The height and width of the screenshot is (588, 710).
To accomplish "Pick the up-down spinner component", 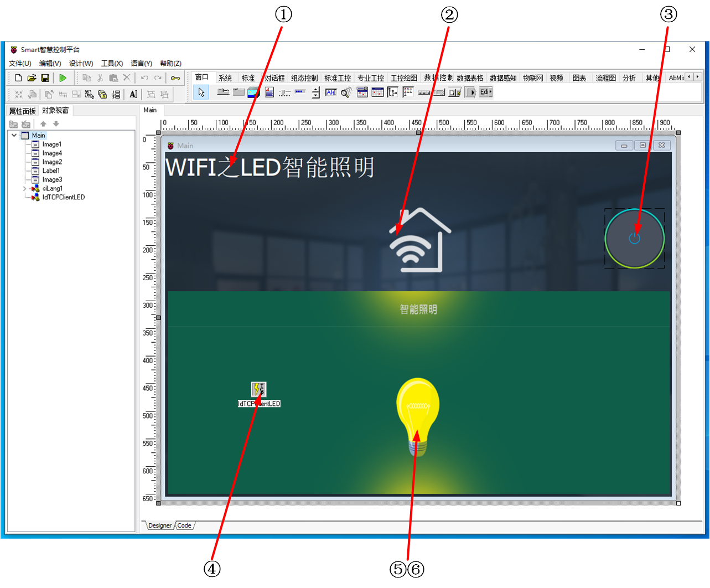I will coord(315,92).
